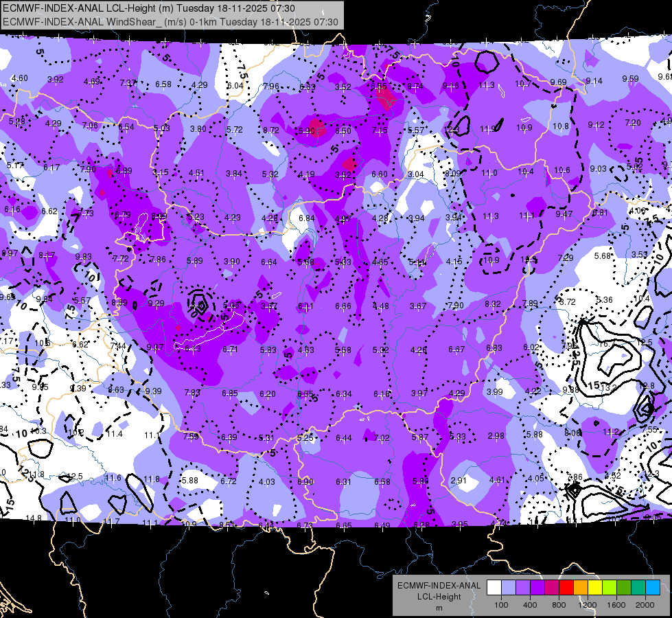Click the map value 7.15
This screenshot has width=672, height=618.
tap(380, 130)
